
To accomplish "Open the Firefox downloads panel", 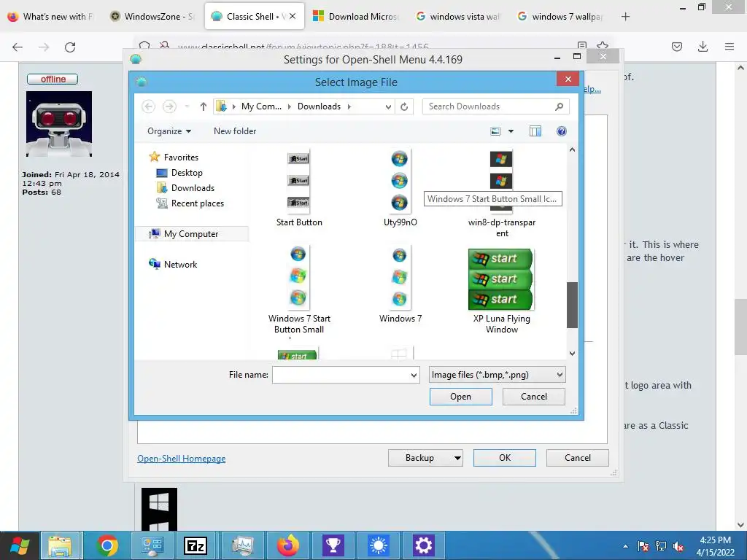I will 703,46.
